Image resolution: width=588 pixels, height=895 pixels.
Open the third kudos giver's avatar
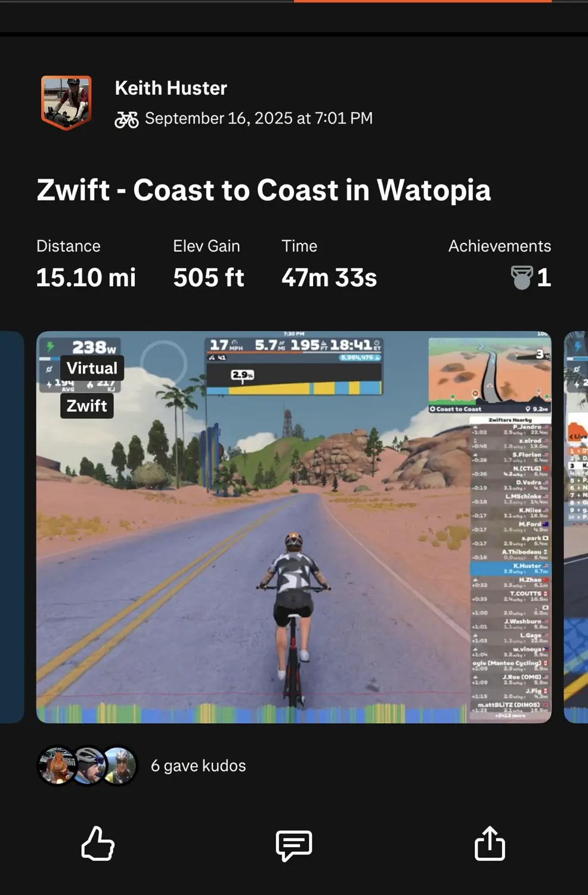coord(118,766)
